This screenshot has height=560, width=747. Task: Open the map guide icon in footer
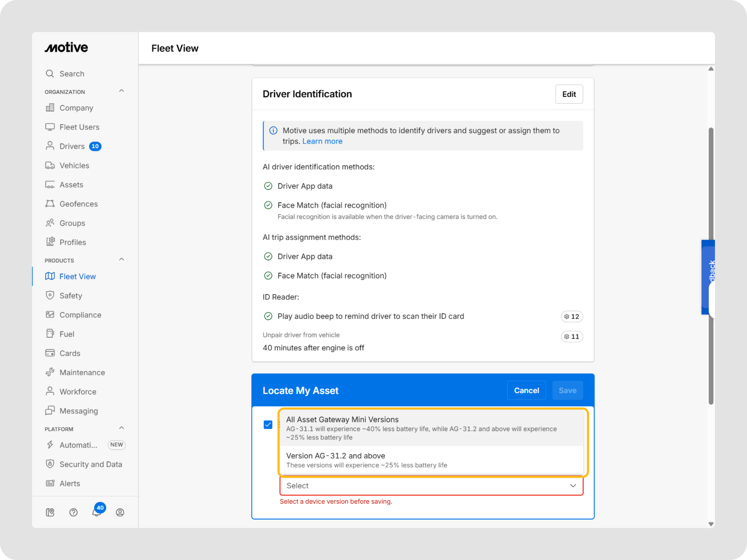tap(50, 513)
